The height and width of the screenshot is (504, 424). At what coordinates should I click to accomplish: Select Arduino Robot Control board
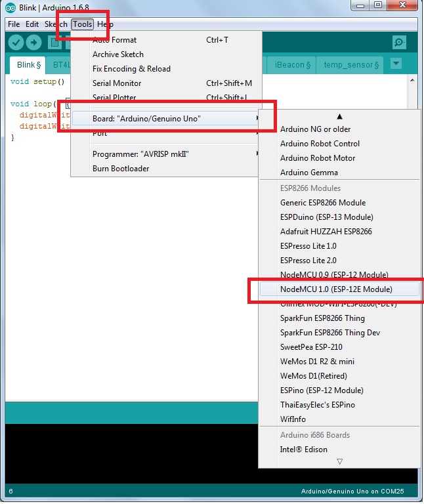[339, 144]
